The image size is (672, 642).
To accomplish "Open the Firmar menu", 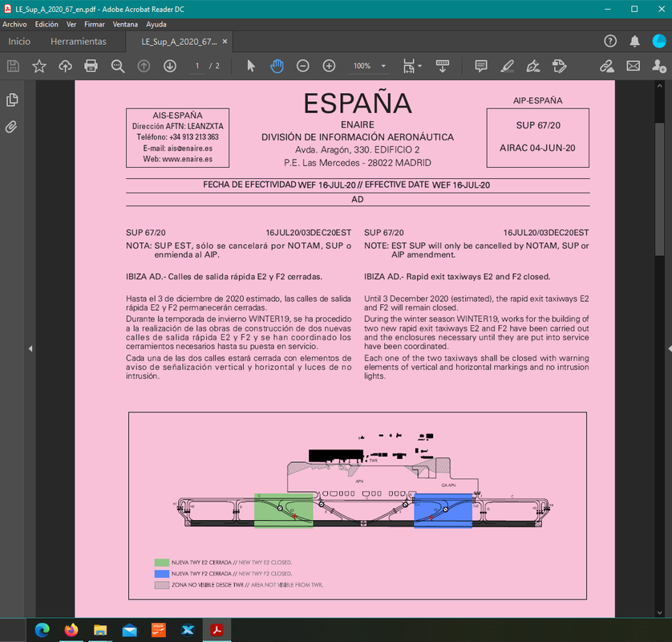I will point(95,24).
